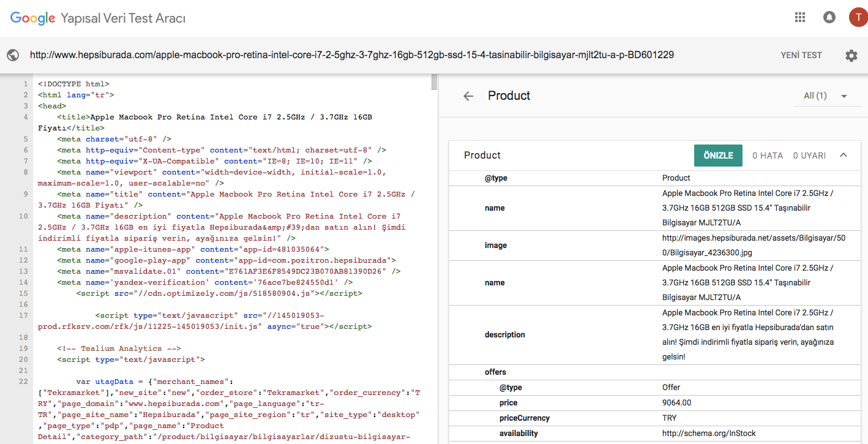The image size is (868, 444).
Task: Click the image URL value Bilgisayar_4236300.jpg
Action: tap(754, 246)
